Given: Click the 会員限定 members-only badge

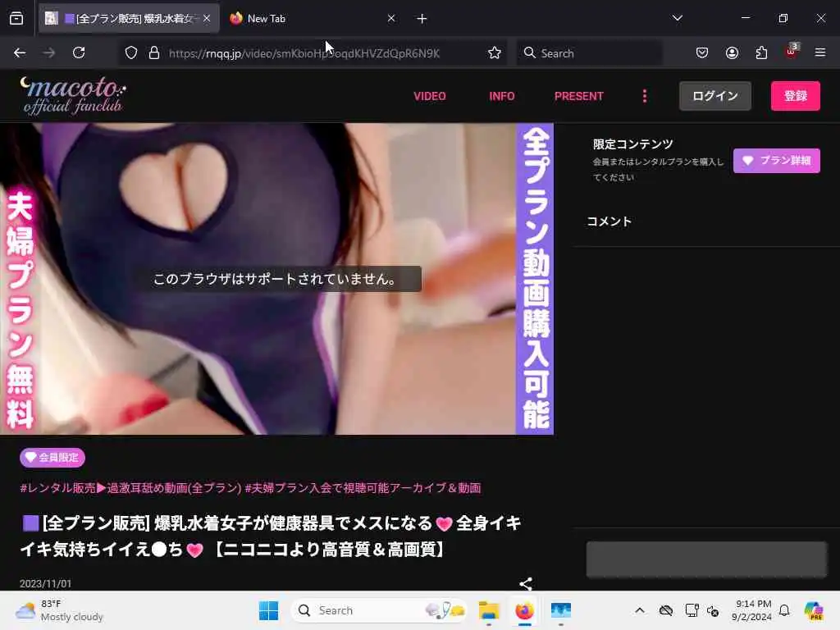Looking at the screenshot, I should pos(52,458).
